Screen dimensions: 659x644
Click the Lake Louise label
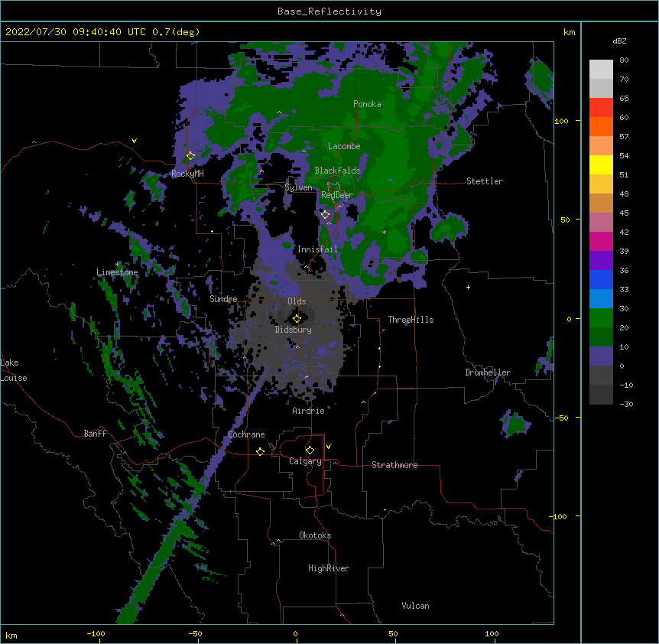[14, 370]
